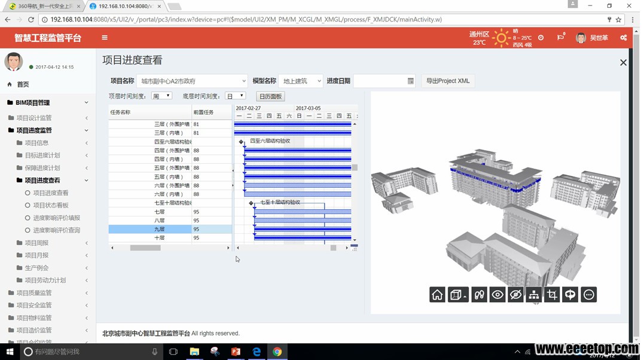
Task: Open header settings gears icon
Action: click(x=624, y=38)
